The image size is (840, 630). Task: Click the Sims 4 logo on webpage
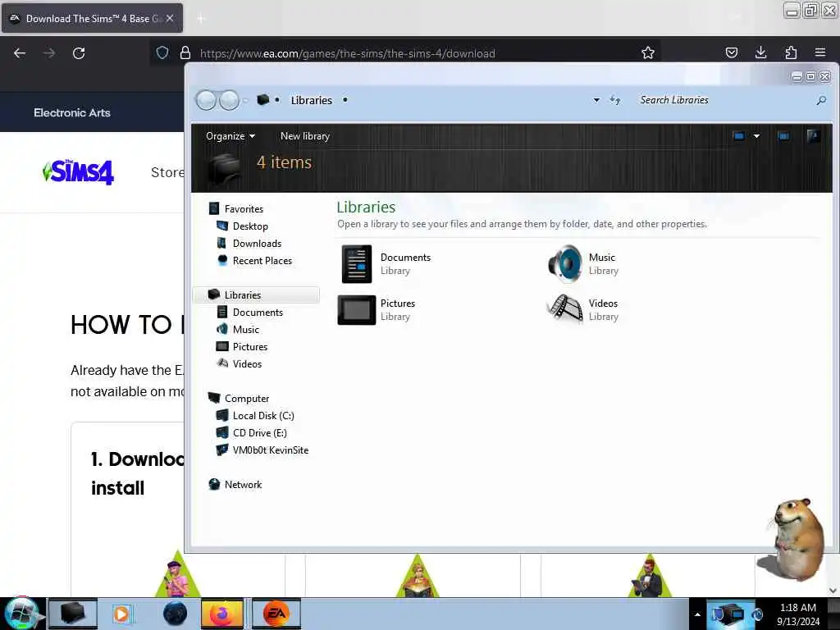[78, 172]
